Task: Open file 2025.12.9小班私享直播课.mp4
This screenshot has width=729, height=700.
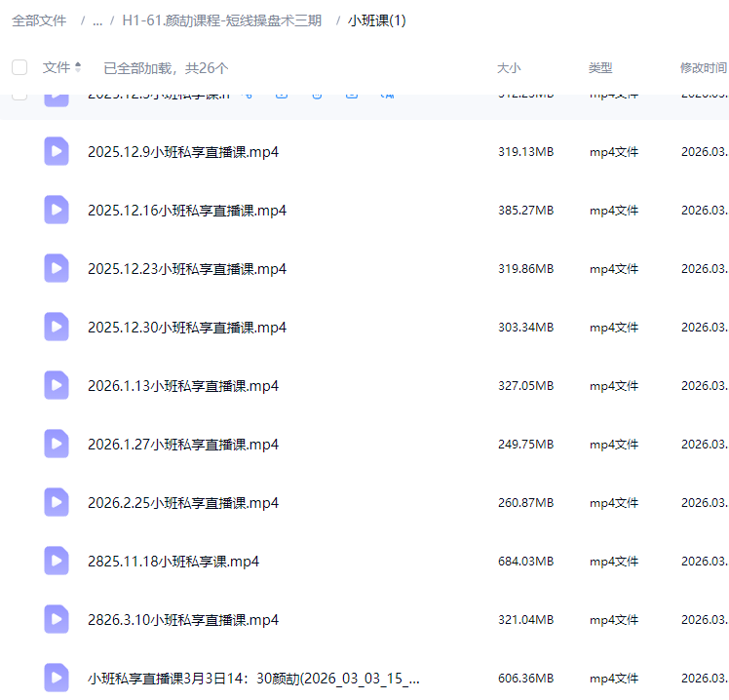Action: pyautogui.click(x=183, y=152)
